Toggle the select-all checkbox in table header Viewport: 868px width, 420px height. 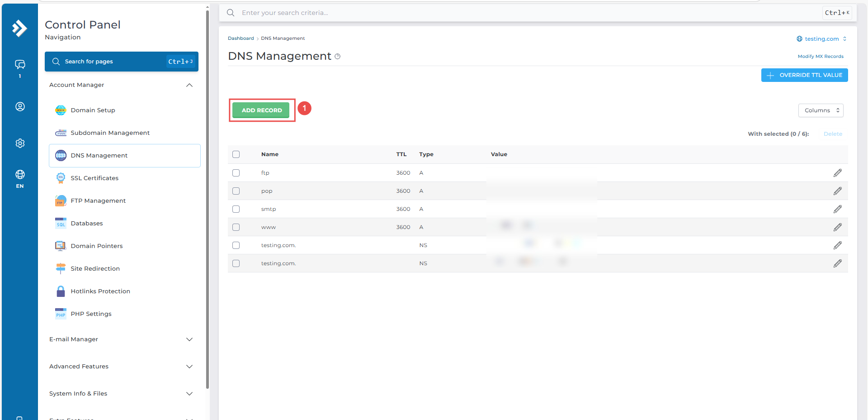coord(236,154)
